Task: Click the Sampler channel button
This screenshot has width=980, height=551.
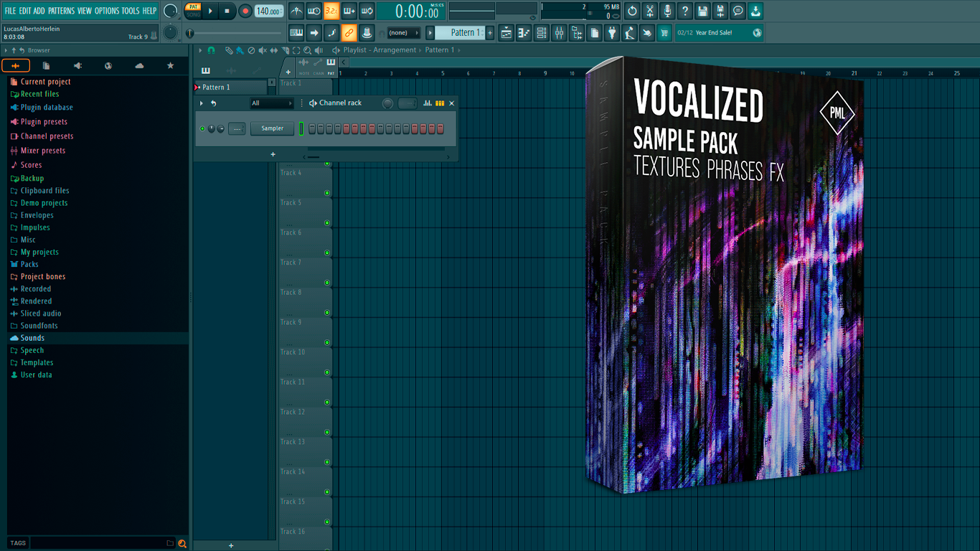Action: [273, 128]
